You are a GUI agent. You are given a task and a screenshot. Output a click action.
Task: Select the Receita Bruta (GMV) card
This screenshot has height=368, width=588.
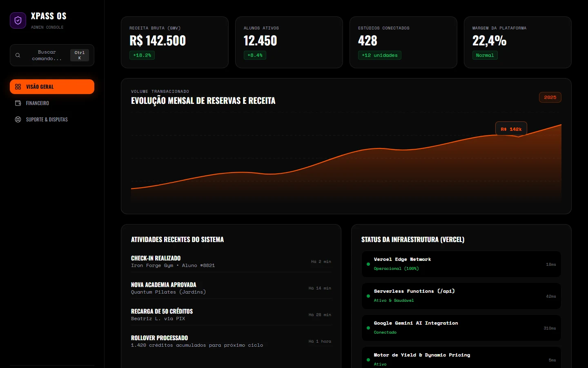pyautogui.click(x=175, y=42)
